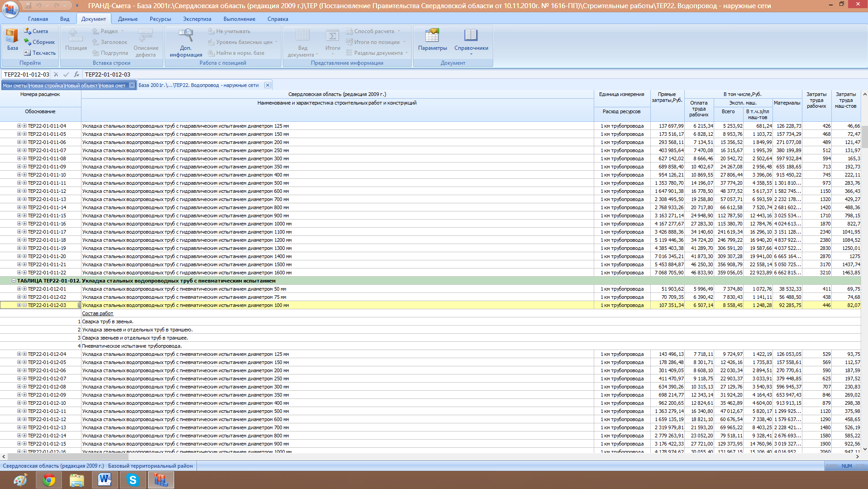Collapse the ТАБЛИЦА ТЕР22-01-012 group header
This screenshot has height=489, width=868.
click(x=14, y=281)
